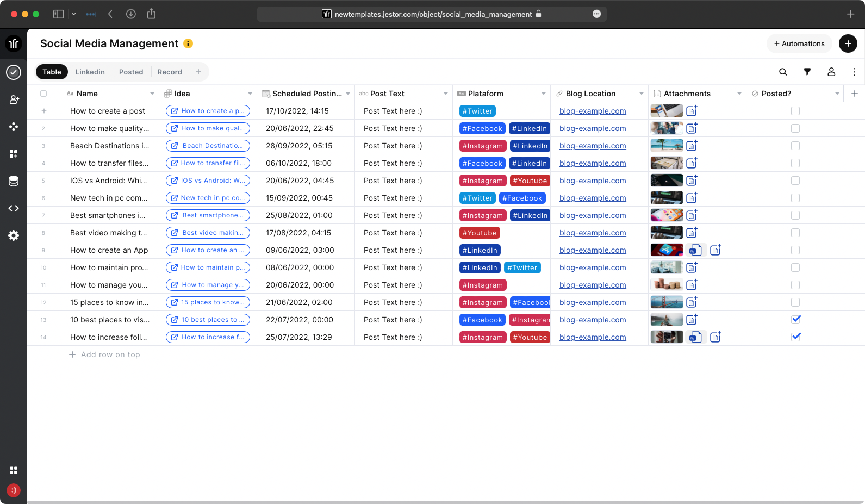The image size is (865, 504).
Task: Click #LinkedIn tag in How to create an App row
Action: [480, 250]
